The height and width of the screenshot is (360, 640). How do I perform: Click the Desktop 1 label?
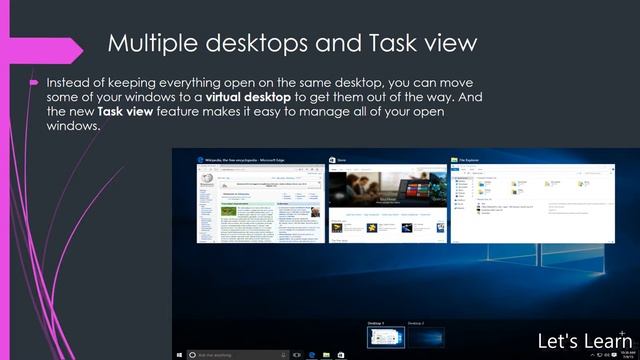tap(376, 323)
